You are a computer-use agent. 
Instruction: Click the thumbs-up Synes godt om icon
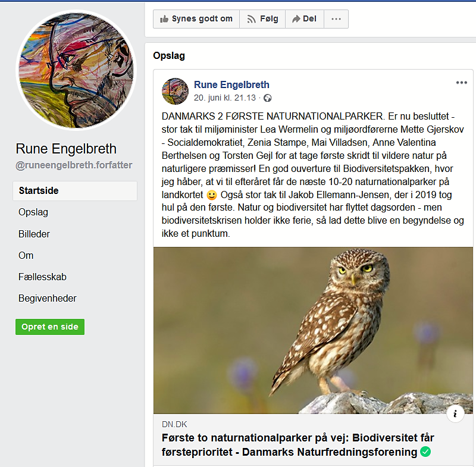(x=164, y=19)
